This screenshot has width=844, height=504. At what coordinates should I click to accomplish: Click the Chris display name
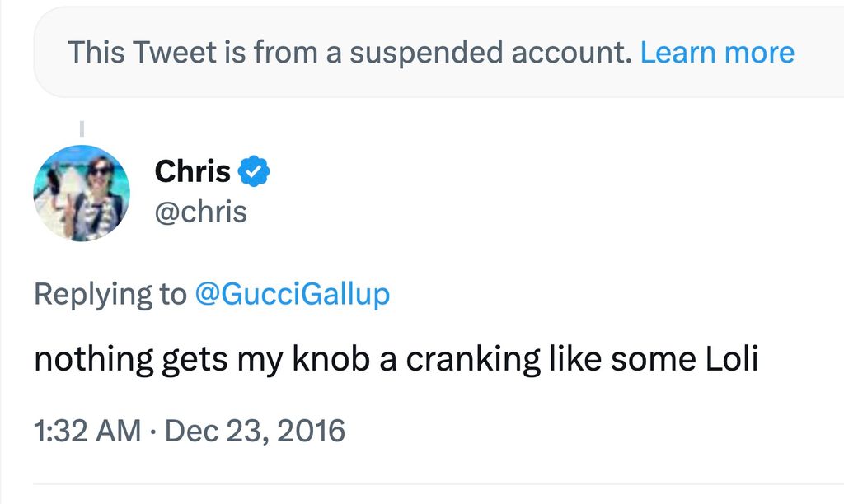192,172
